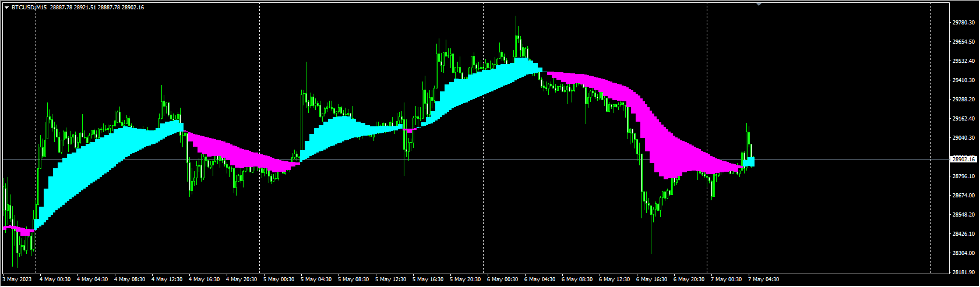Screen dimensions: 980x287
Task: Click the 5 May 20:30 time label
Action: tap(466, 279)
